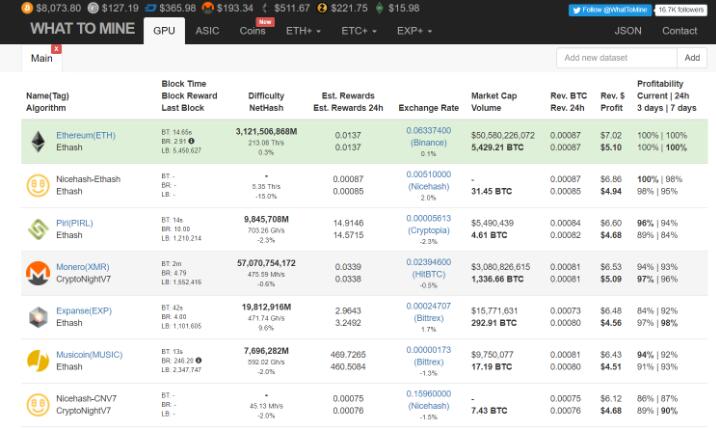Click the Pirl green logo
This screenshot has width=716, height=428.
point(38,229)
